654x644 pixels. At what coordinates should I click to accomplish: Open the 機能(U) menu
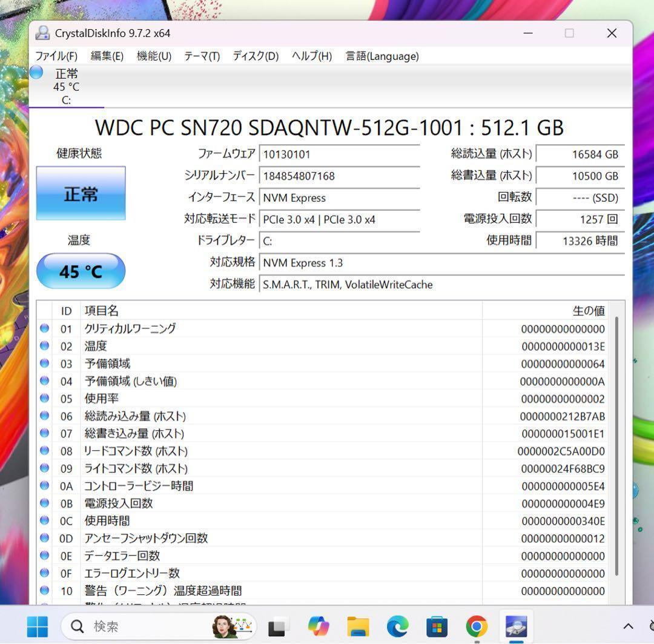pos(154,56)
